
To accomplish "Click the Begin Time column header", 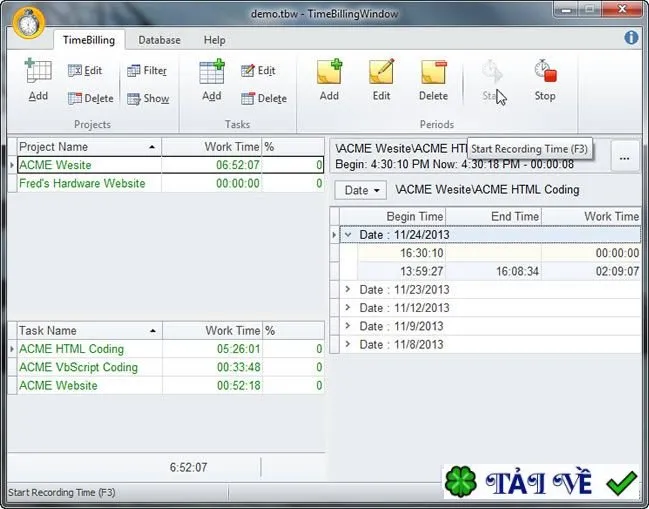I will (x=392, y=216).
